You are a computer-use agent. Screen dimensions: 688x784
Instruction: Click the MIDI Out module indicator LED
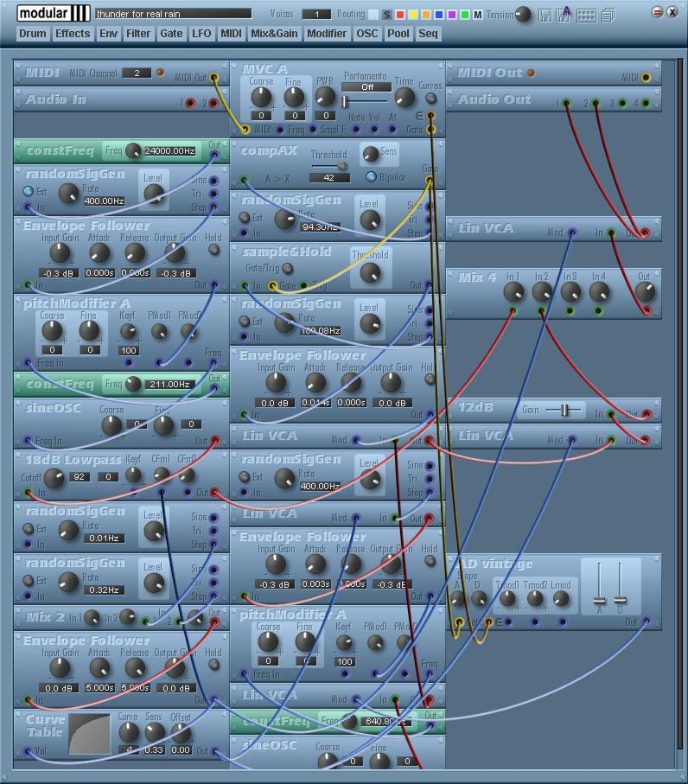tap(531, 73)
